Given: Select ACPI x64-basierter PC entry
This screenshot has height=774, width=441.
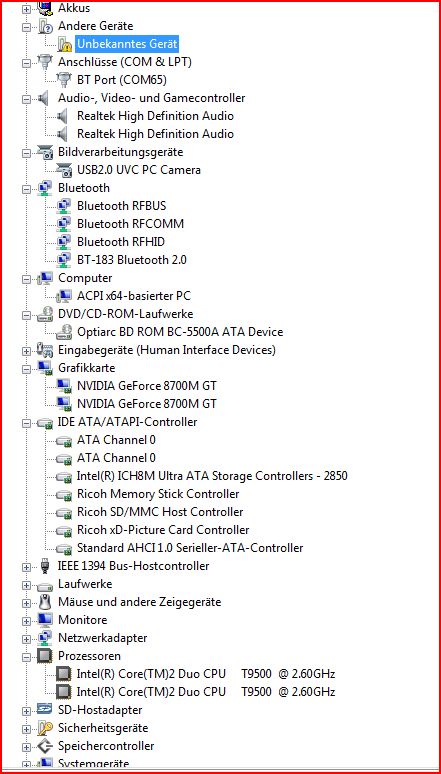Looking at the screenshot, I should [x=134, y=296].
